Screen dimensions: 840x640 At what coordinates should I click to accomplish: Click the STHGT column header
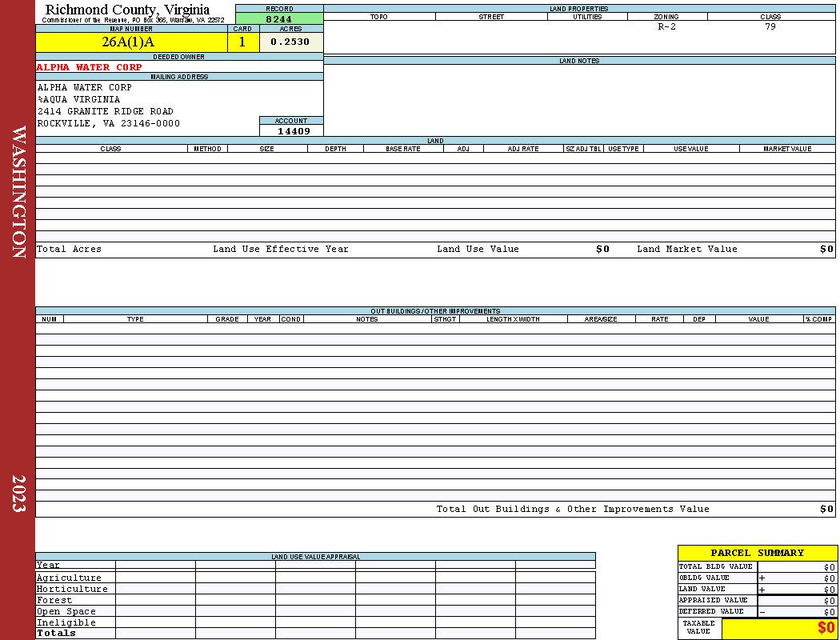click(445, 319)
